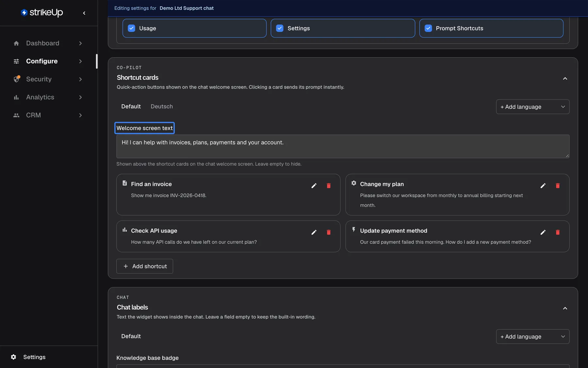Delete the Change my plan card
The width and height of the screenshot is (588, 368).
pyautogui.click(x=558, y=186)
